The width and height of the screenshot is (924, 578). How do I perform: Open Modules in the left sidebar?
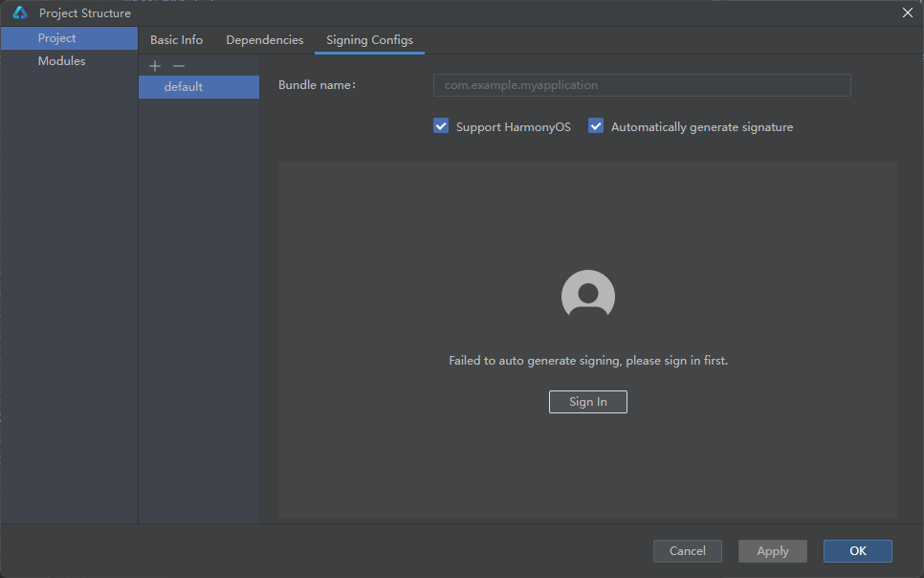tap(61, 61)
